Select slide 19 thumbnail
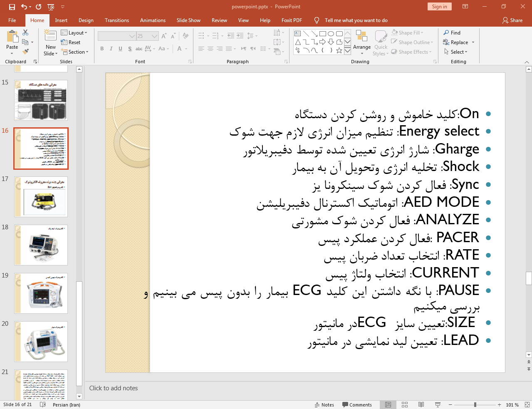This screenshot has height=409, width=532. coord(41,293)
